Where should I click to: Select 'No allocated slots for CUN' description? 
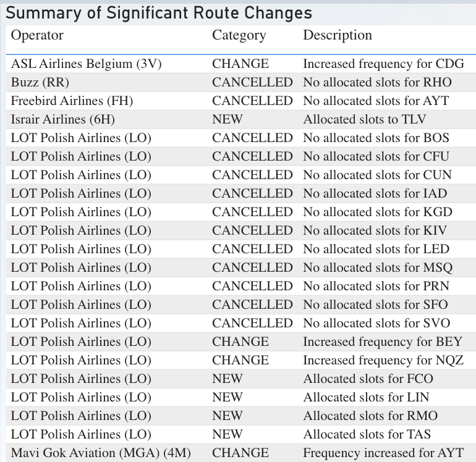tap(377, 175)
